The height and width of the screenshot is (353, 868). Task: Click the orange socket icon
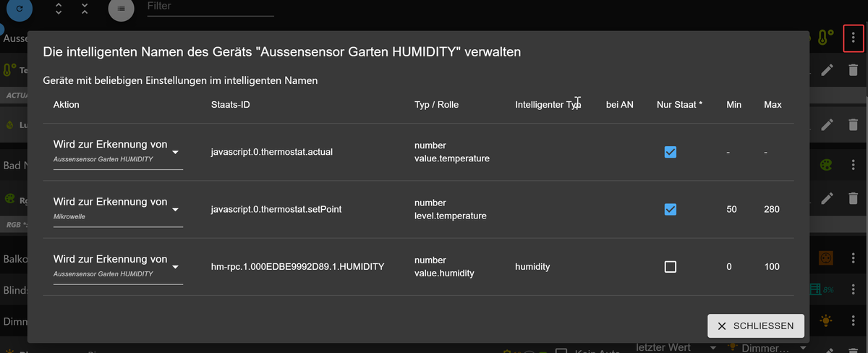825,258
